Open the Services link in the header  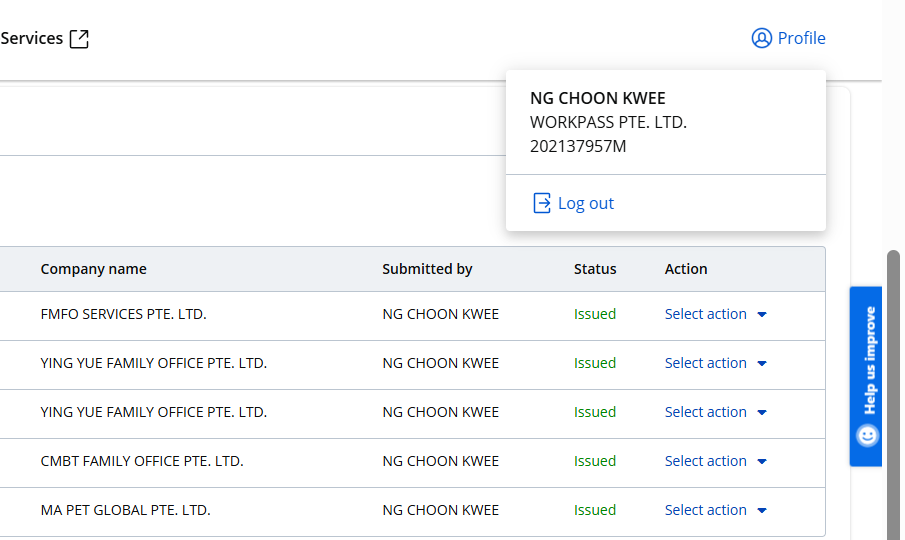click(x=32, y=38)
